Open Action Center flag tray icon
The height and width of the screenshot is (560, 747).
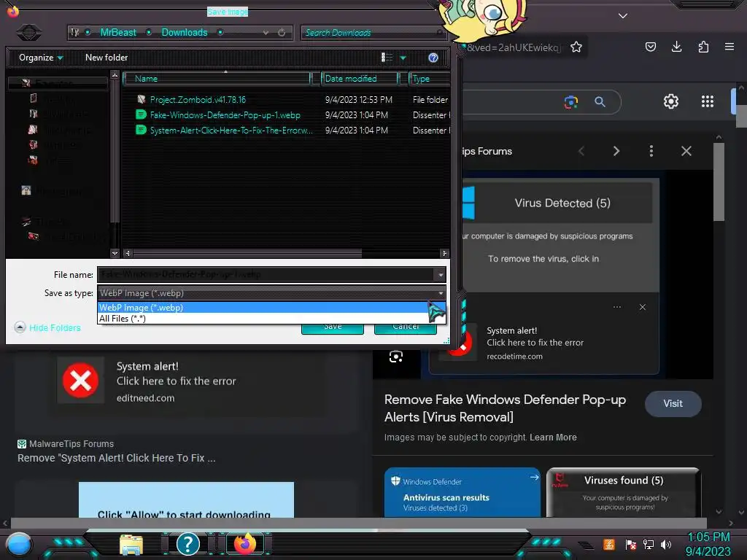coord(631,544)
